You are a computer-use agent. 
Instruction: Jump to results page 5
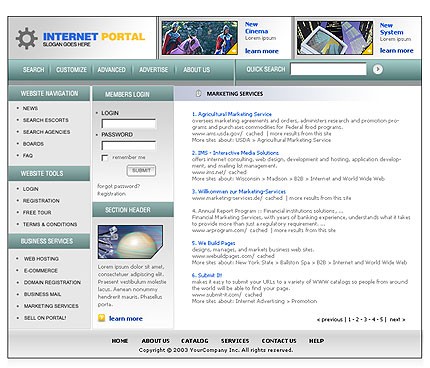click(x=382, y=319)
